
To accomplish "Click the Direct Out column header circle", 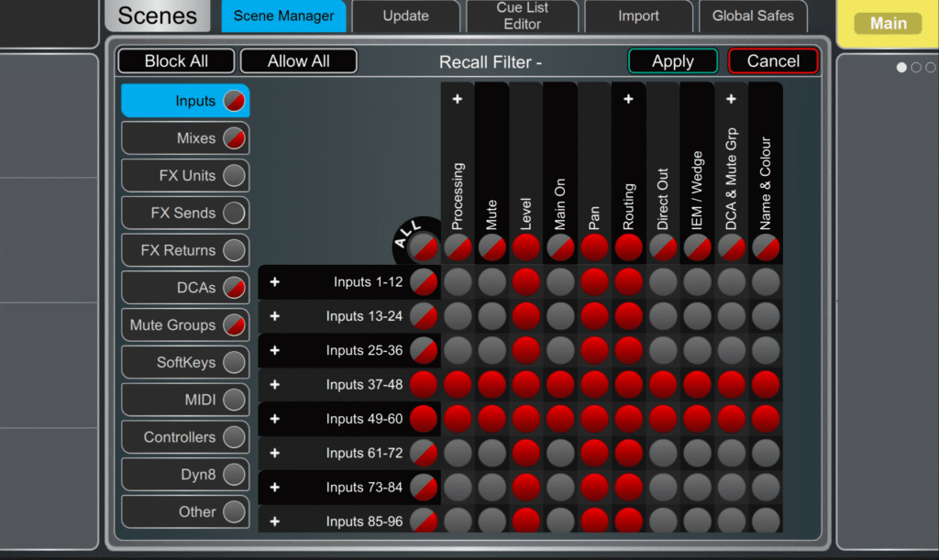I will (663, 247).
